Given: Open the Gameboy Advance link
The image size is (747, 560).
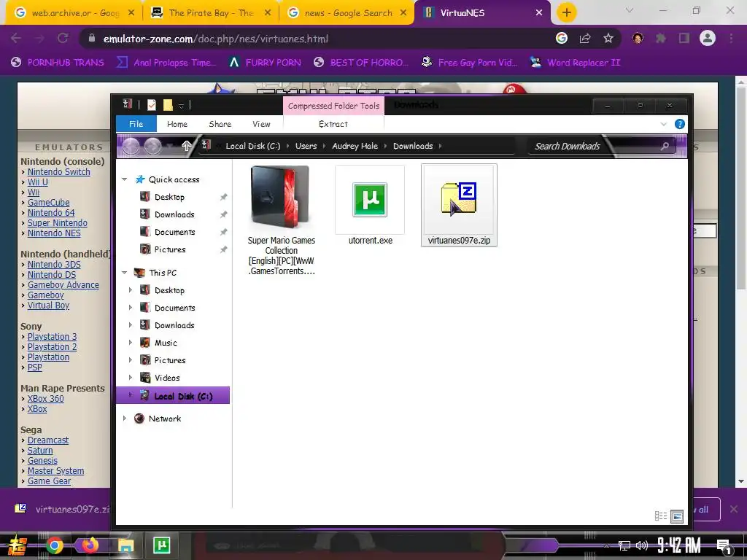Looking at the screenshot, I should [x=63, y=285].
